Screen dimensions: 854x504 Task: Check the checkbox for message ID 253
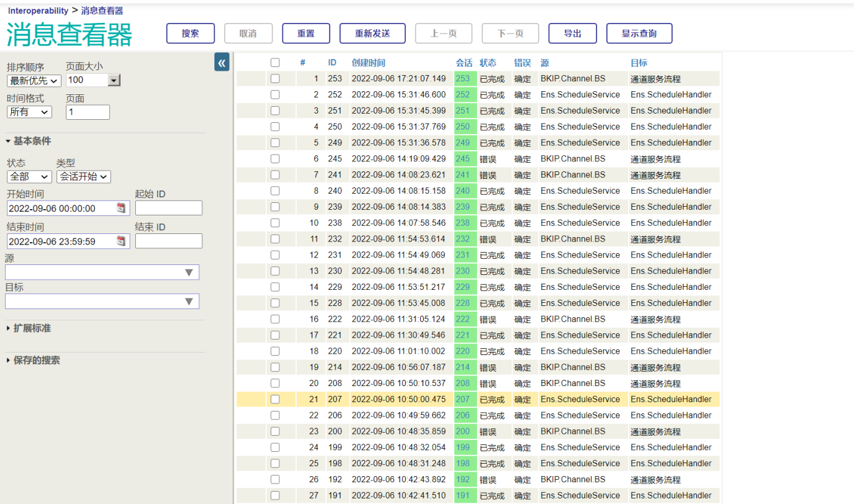(x=275, y=79)
